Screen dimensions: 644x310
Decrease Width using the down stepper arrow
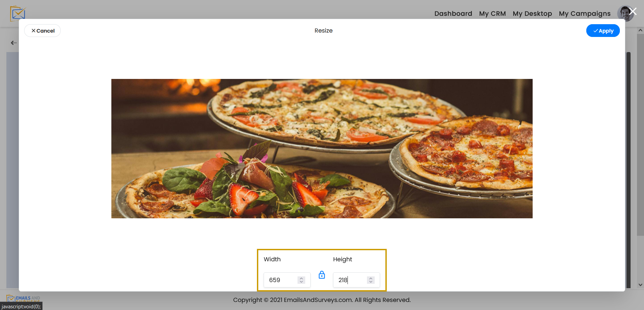tap(301, 282)
